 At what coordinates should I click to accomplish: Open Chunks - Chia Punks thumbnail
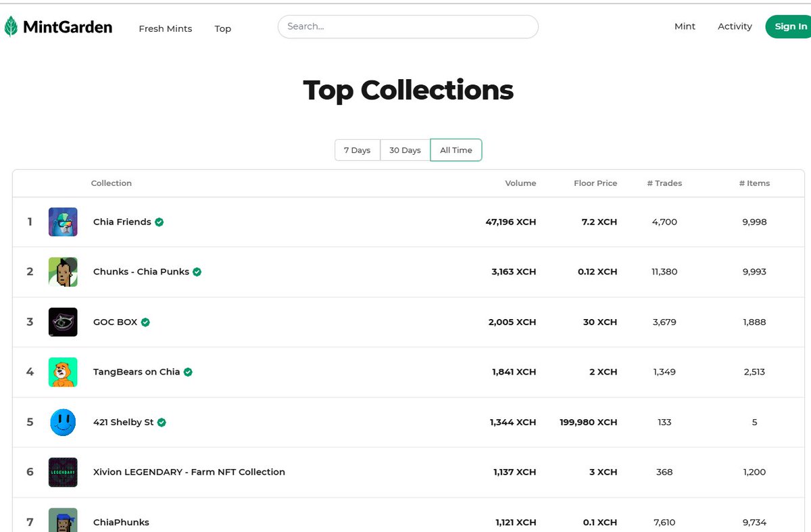63,272
